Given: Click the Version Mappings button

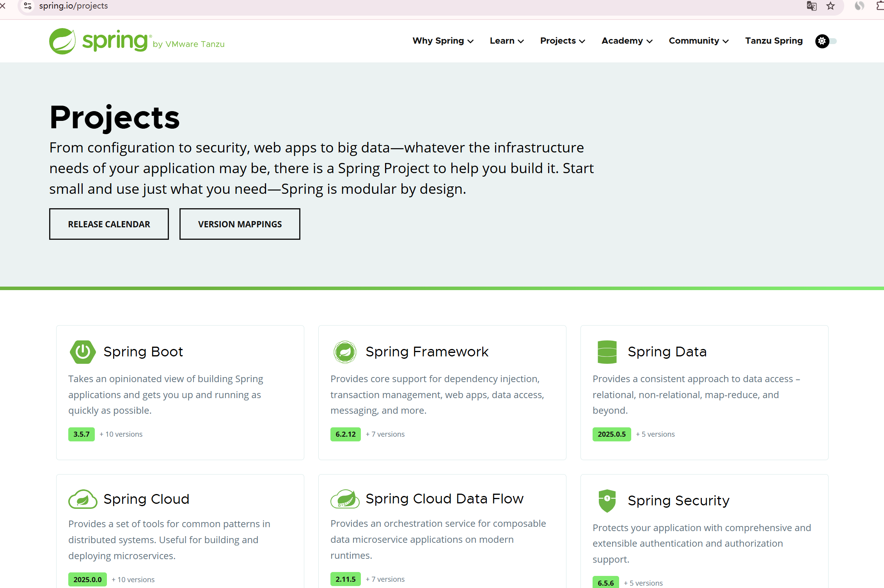Looking at the screenshot, I should (240, 224).
